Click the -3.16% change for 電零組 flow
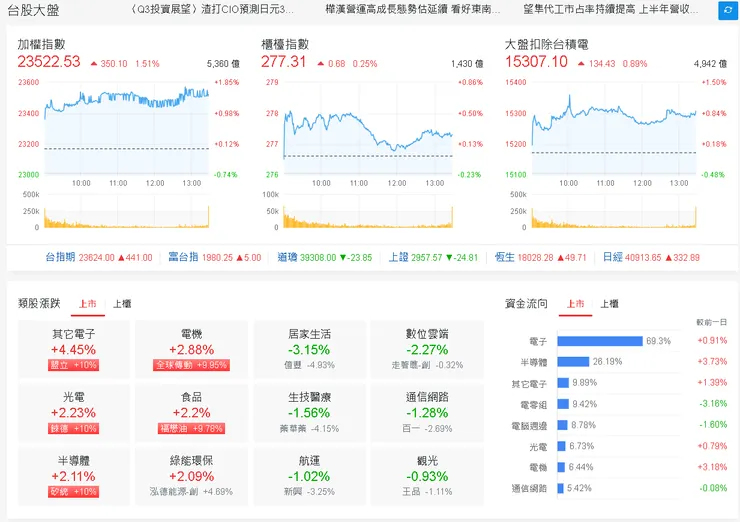740x522 pixels. (x=713, y=404)
